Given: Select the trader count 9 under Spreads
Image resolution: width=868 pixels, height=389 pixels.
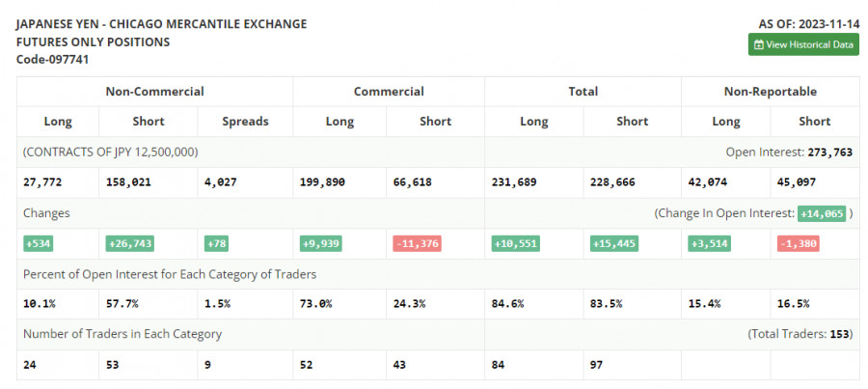Looking at the screenshot, I should pos(207,365).
